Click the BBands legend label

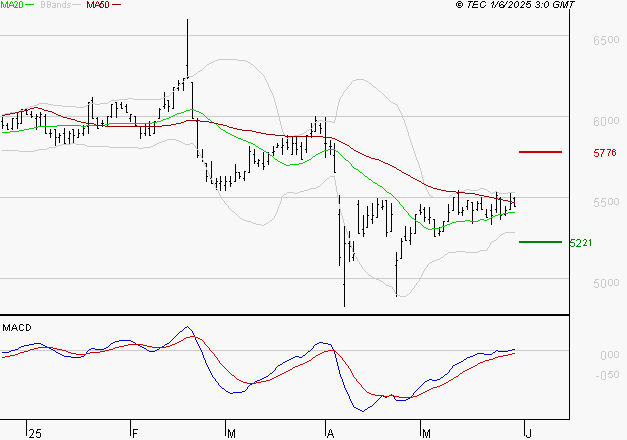(x=56, y=5)
